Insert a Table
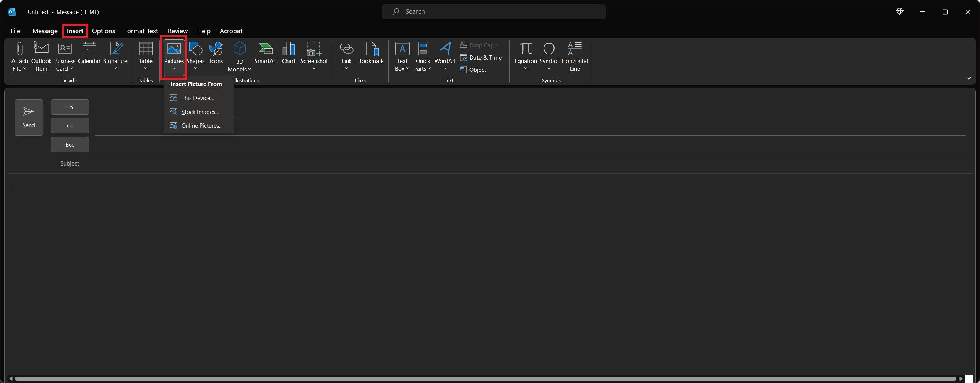980x383 pixels. (x=146, y=57)
